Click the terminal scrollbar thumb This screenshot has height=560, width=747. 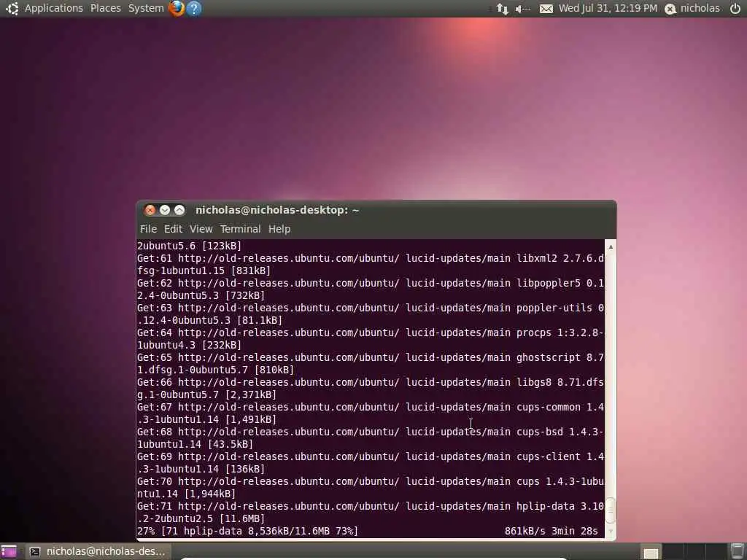tap(611, 510)
